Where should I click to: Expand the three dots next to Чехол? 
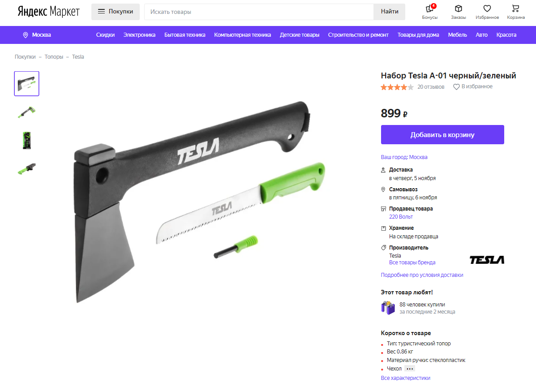pyautogui.click(x=410, y=368)
